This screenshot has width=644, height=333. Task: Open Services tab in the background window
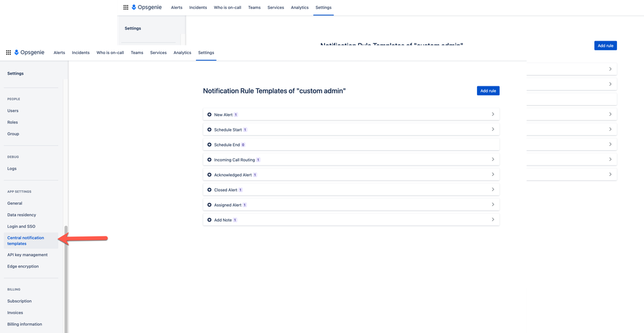[276, 7]
